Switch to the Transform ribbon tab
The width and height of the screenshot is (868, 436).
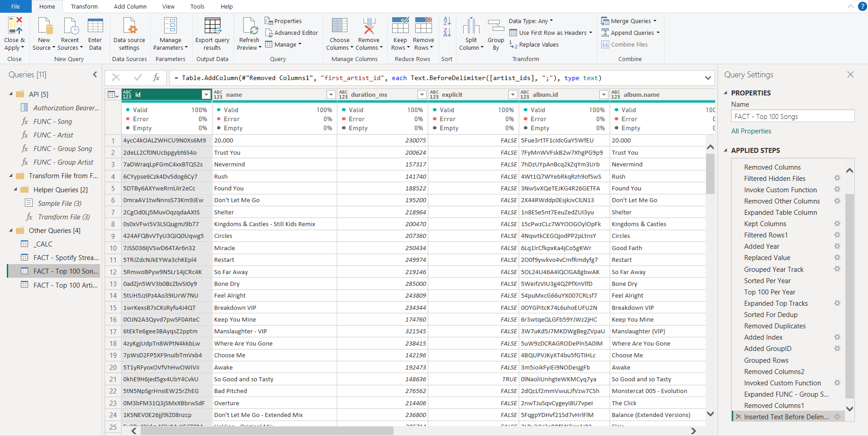tap(84, 6)
